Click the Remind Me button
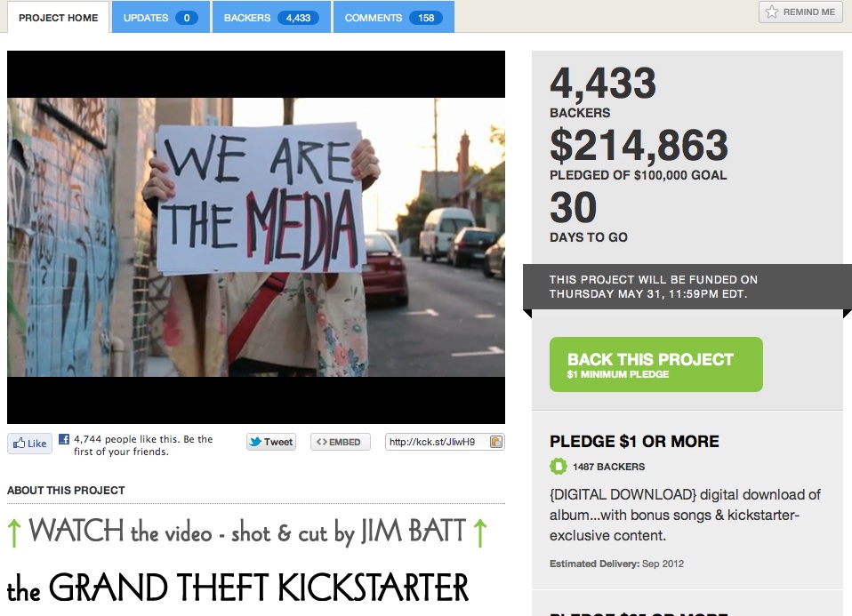 800,12
